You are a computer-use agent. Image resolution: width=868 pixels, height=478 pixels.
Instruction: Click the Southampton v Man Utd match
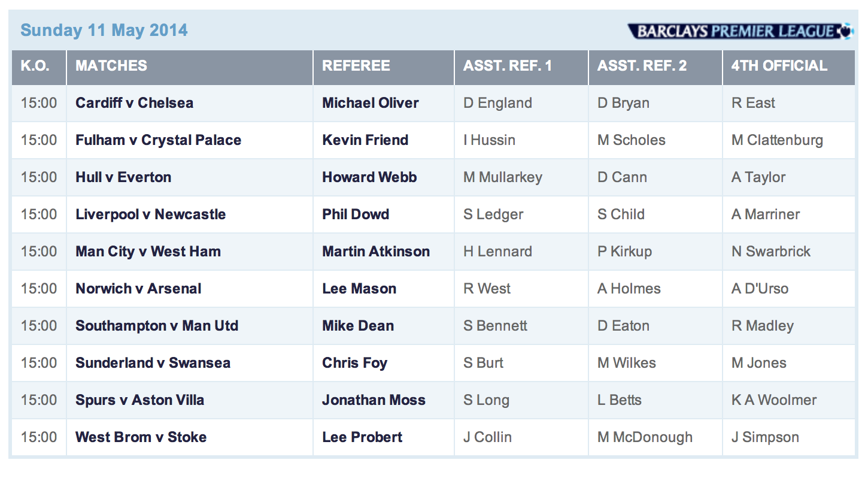pos(157,326)
